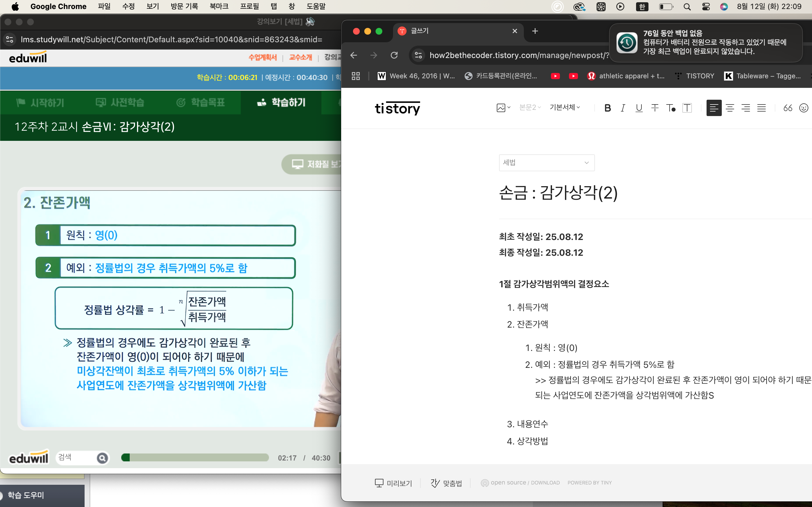812x507 pixels.
Task: Toggle bold formatting in Tistory editor
Action: (607, 108)
